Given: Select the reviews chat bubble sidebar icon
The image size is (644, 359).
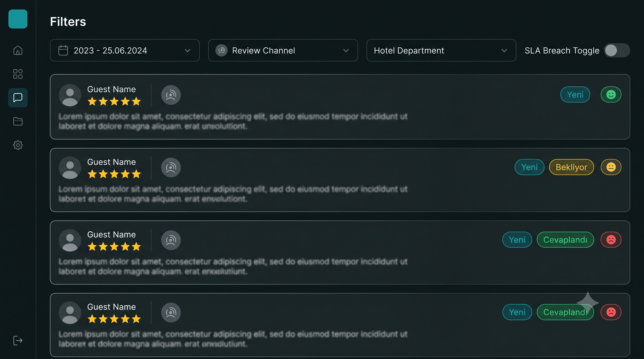Looking at the screenshot, I should tap(18, 98).
